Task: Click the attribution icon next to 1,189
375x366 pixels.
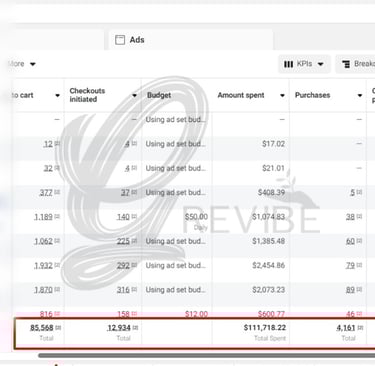Action: point(57,217)
